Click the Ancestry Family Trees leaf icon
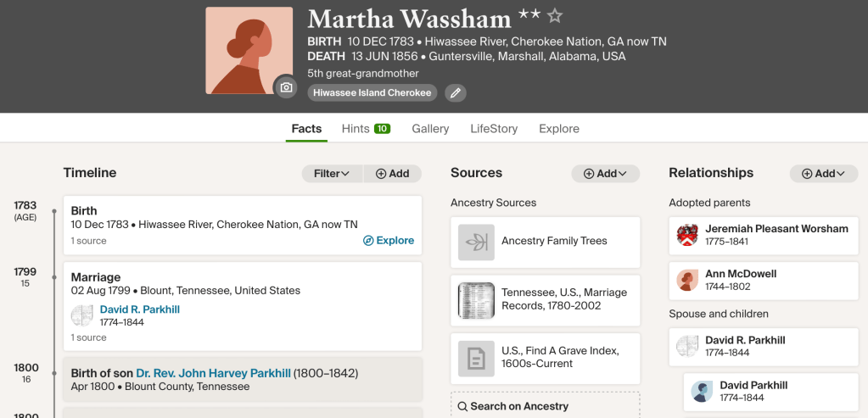 (x=476, y=242)
